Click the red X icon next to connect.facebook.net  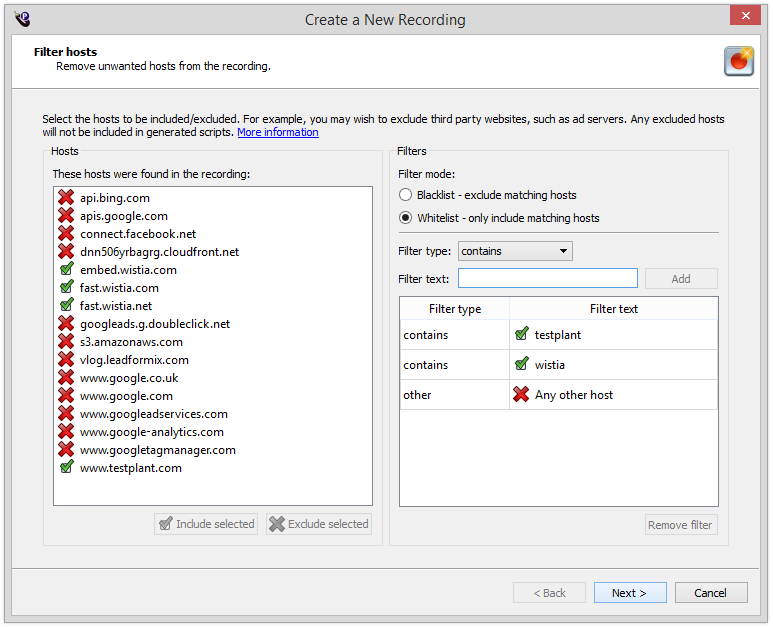66,234
